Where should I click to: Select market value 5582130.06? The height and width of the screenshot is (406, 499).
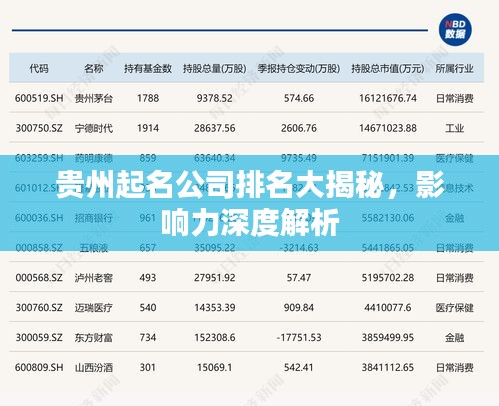pyautogui.click(x=388, y=218)
